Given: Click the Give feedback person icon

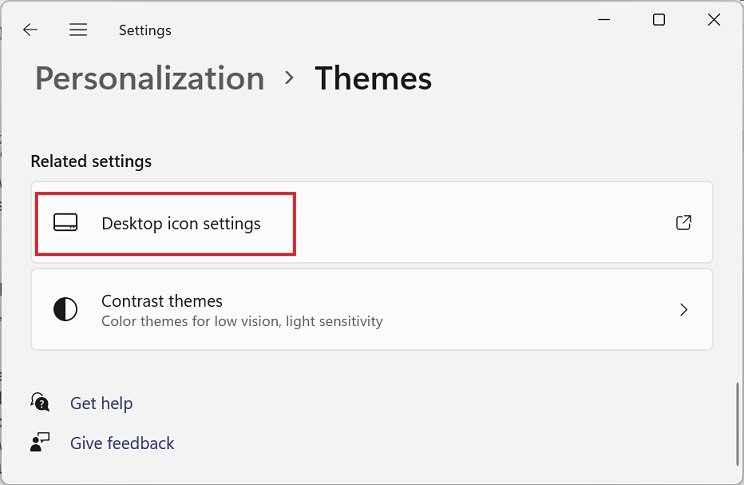Looking at the screenshot, I should coord(40,443).
